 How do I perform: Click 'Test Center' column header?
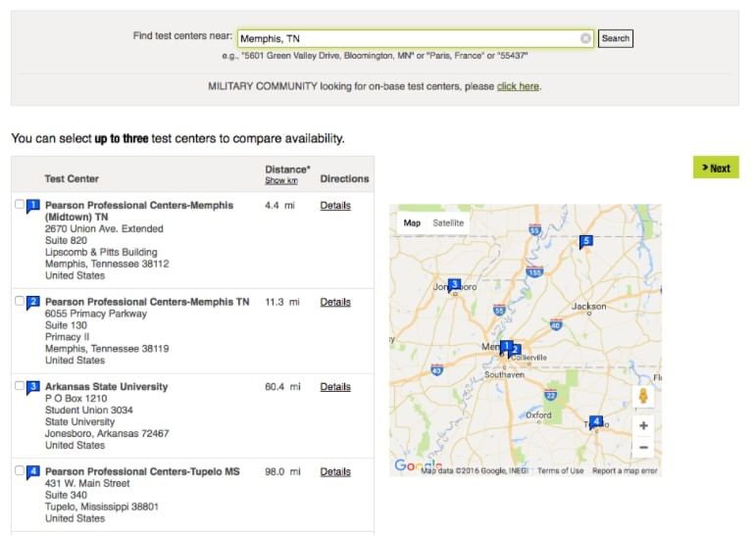[72, 178]
